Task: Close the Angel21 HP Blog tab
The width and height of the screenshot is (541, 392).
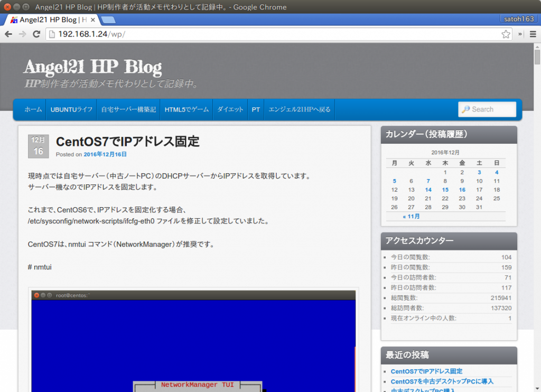Action: [x=93, y=20]
